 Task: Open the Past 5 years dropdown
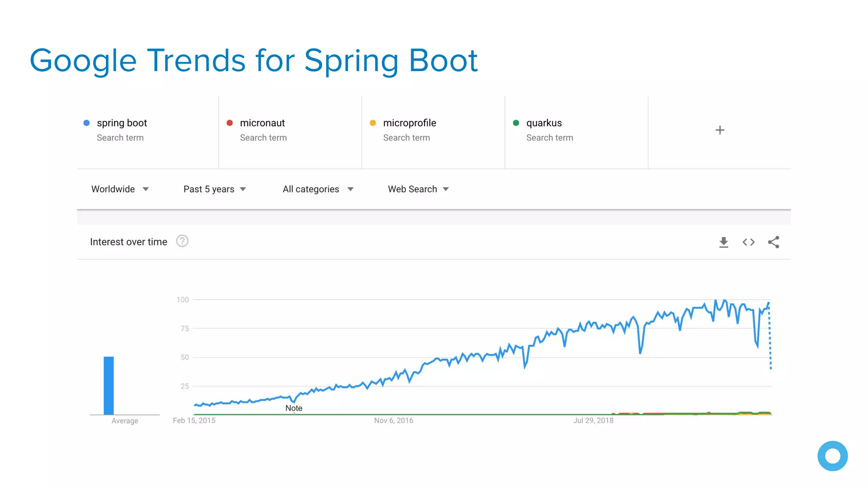[x=214, y=189]
